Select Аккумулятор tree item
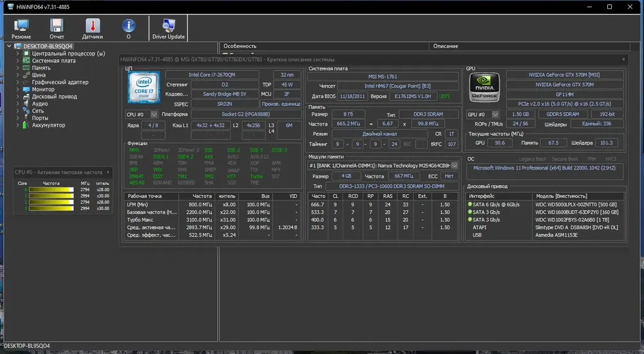Viewport: 644px width, 354px height. (48, 125)
